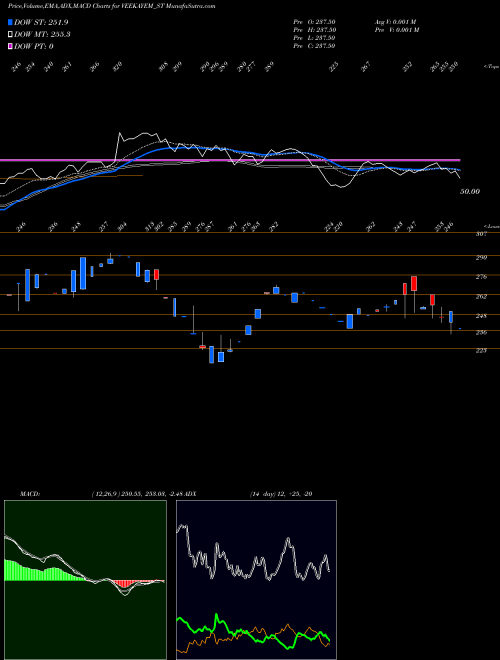The image size is (500, 660).
Task: Click the 307 price axis label
Action: [481, 234]
